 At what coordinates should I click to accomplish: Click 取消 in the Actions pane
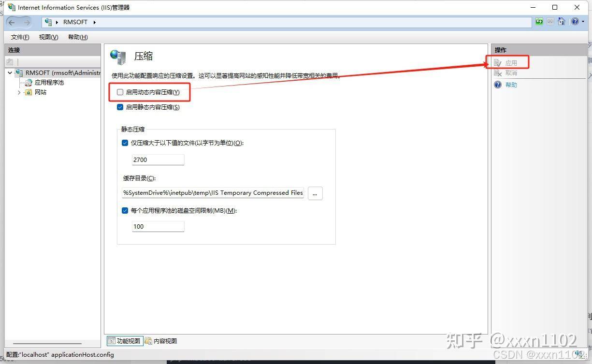click(511, 73)
